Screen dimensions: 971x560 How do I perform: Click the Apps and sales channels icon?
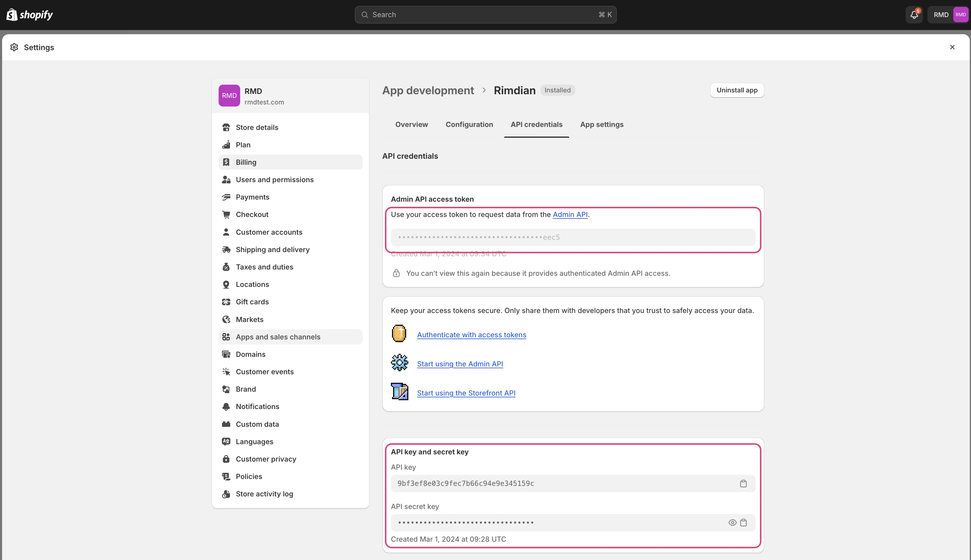point(226,337)
